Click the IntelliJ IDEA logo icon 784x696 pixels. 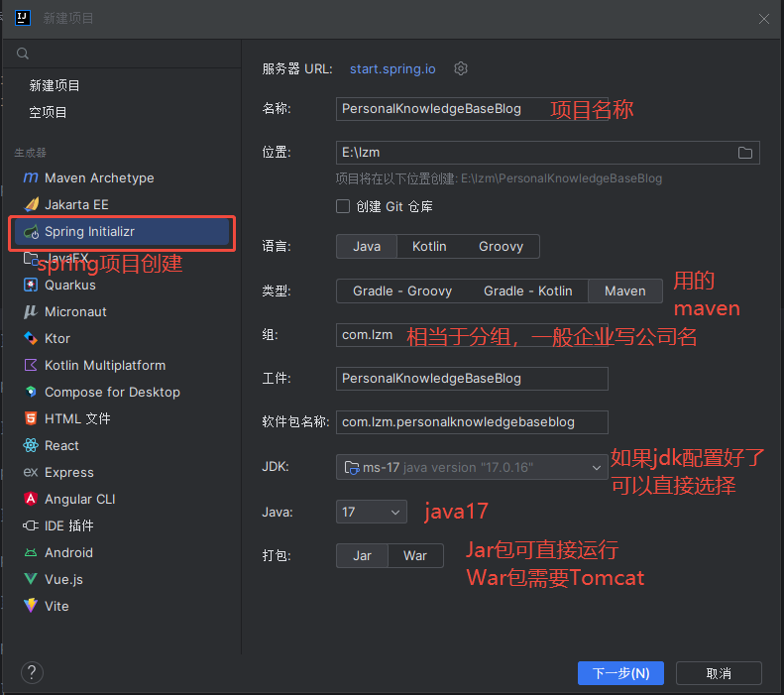coord(23,18)
